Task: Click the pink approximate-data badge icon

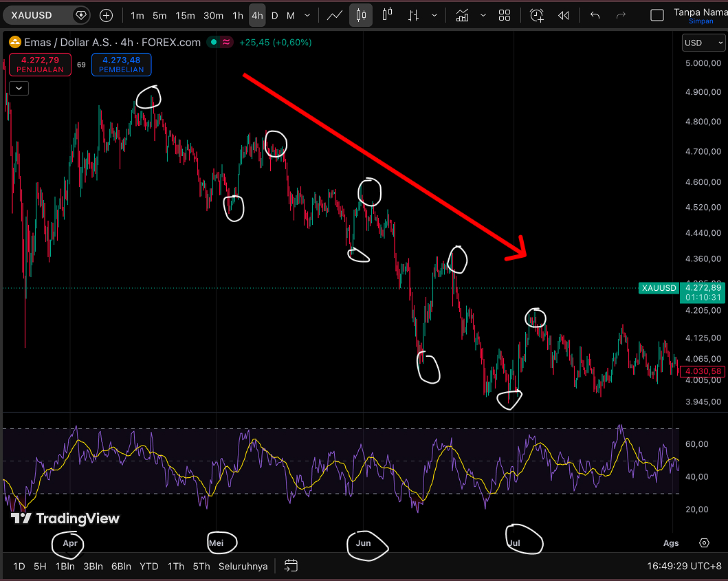Action: coord(226,42)
